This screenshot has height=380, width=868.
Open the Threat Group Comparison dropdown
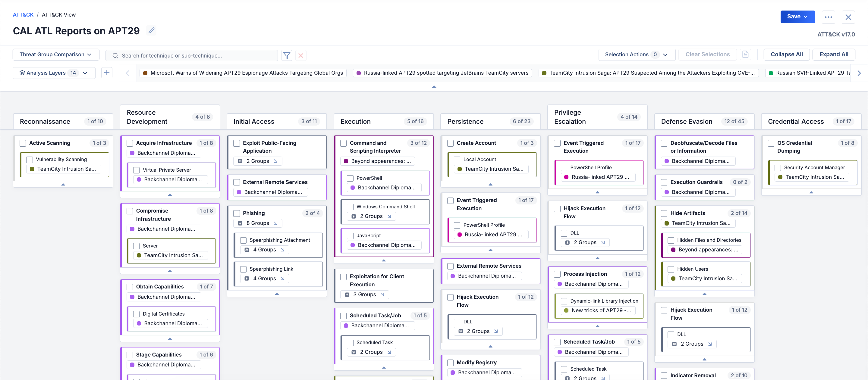[55, 55]
